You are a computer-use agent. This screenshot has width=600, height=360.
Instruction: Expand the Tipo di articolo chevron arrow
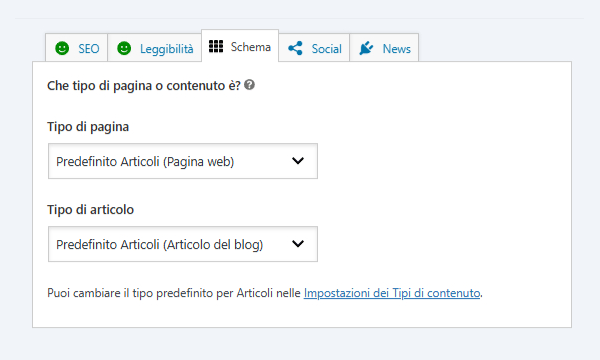298,244
